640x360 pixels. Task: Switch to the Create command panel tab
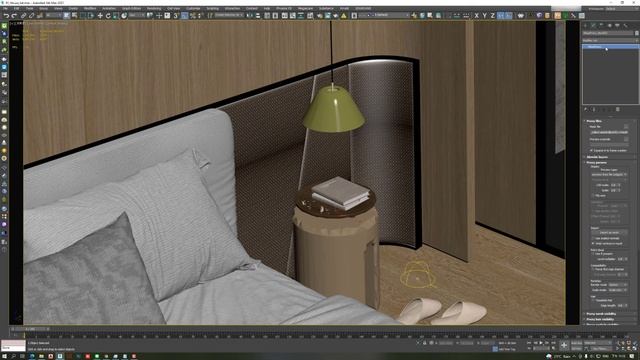pos(586,25)
